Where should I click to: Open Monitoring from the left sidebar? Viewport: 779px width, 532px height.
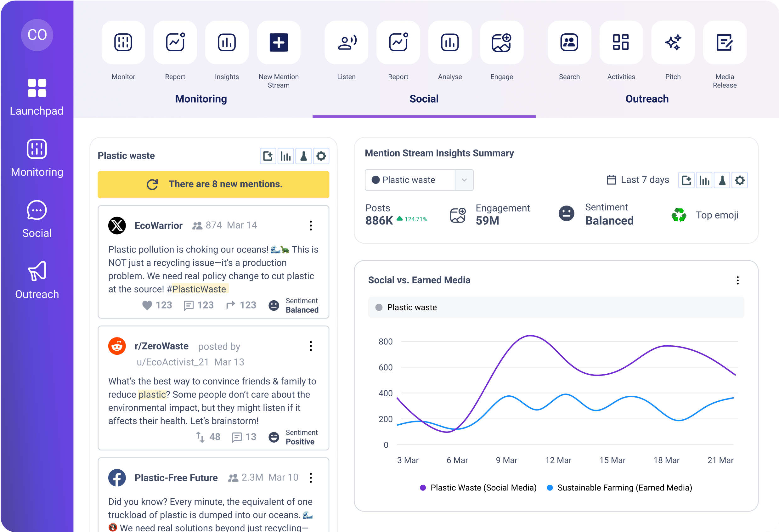pyautogui.click(x=37, y=158)
